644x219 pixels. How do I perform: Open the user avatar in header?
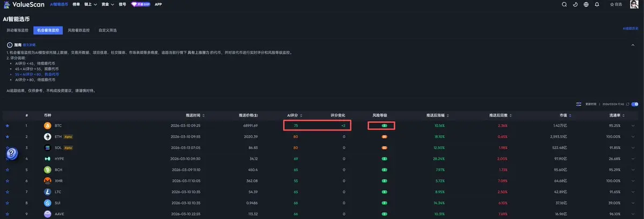tap(634, 4)
